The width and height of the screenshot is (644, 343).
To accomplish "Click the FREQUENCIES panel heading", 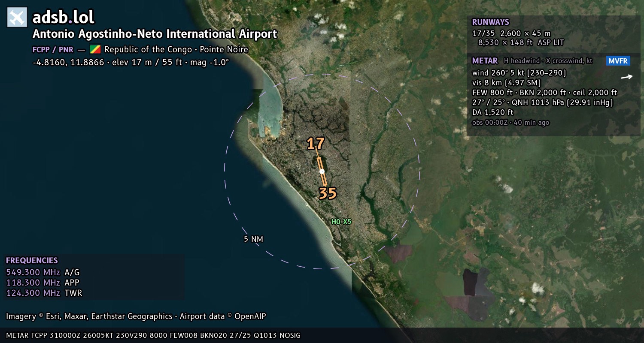I will (32, 260).
